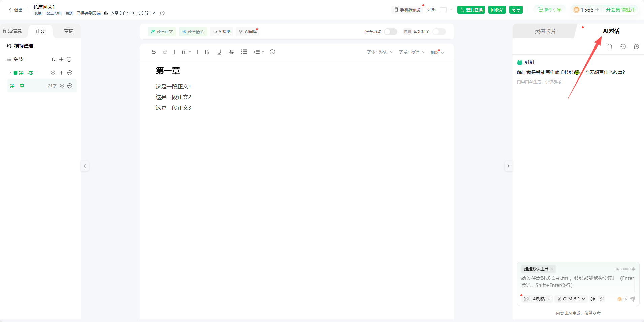644x322 pixels.
Task: Select the AI对话 tab
Action: coord(611,31)
